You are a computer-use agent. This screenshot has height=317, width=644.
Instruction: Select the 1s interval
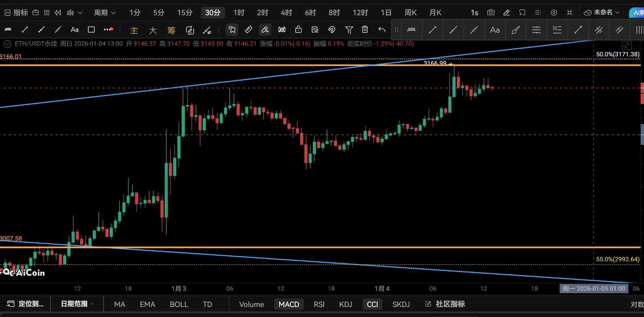click(474, 13)
